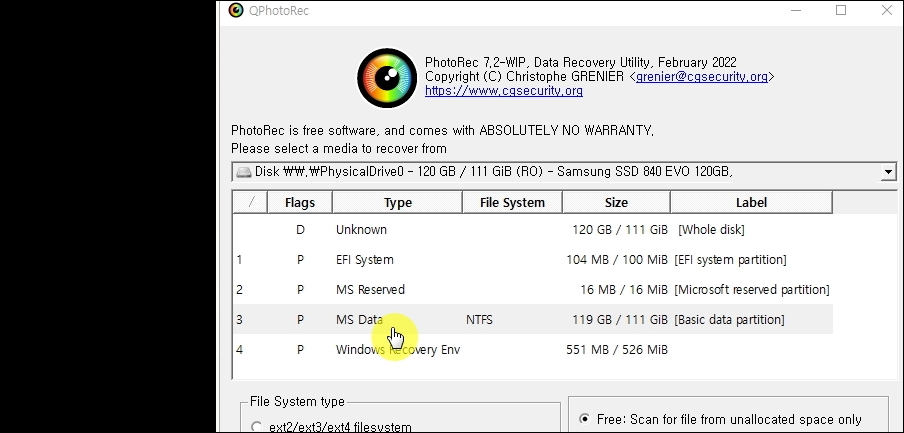The width and height of the screenshot is (904, 433).
Task: Sort by the File System column header
Action: (x=512, y=202)
